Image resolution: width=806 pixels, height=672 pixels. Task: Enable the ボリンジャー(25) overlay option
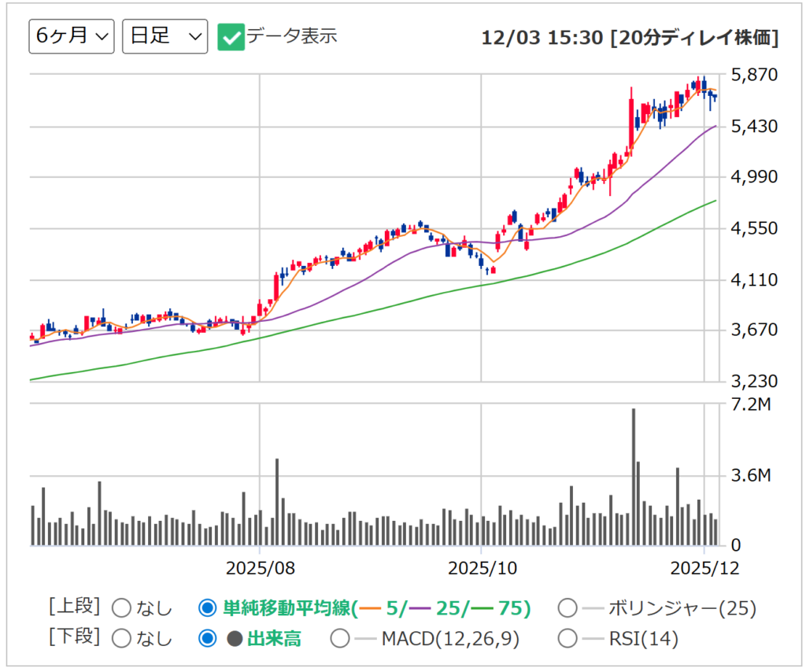pos(568,608)
